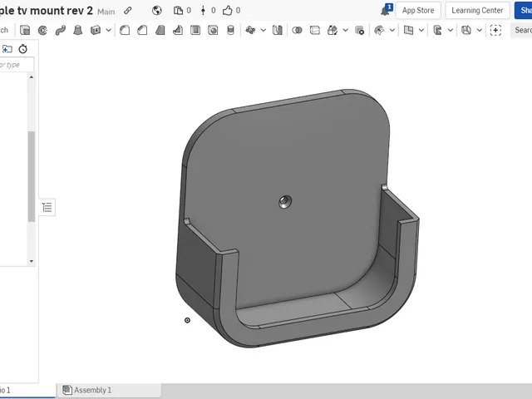
Task: Open the Learning Center
Action: (477, 11)
